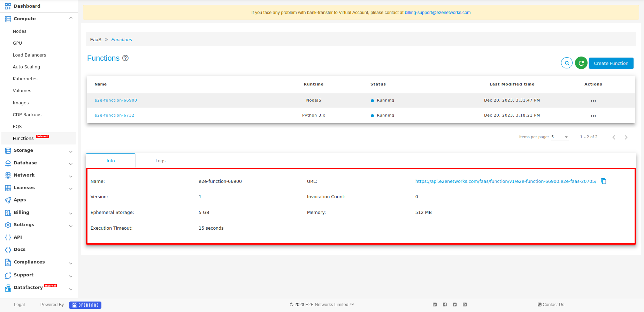Click the Network icon in sidebar
This screenshot has width=644, height=312.
click(8, 175)
